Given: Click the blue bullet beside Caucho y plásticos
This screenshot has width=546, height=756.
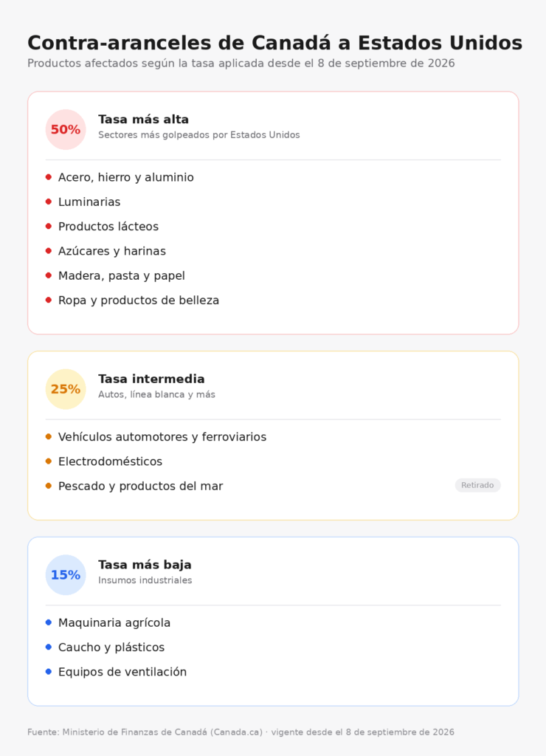Looking at the screenshot, I should [x=48, y=647].
